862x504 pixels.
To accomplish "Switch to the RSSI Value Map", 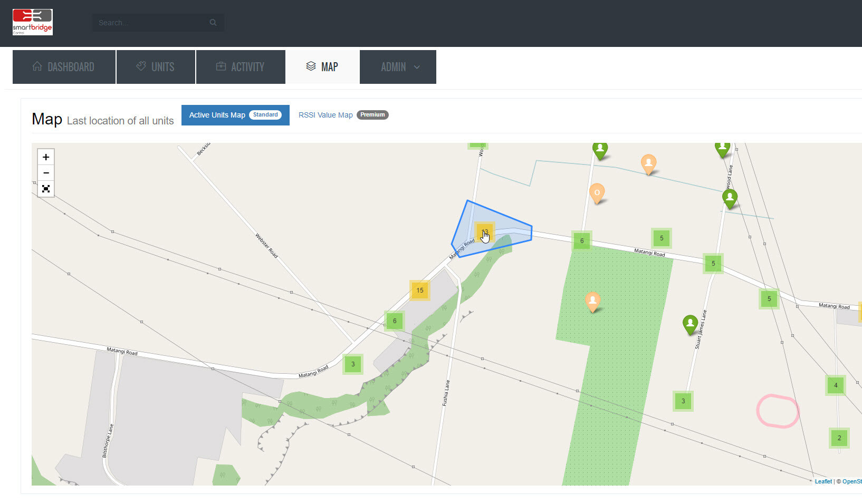I will [x=325, y=115].
